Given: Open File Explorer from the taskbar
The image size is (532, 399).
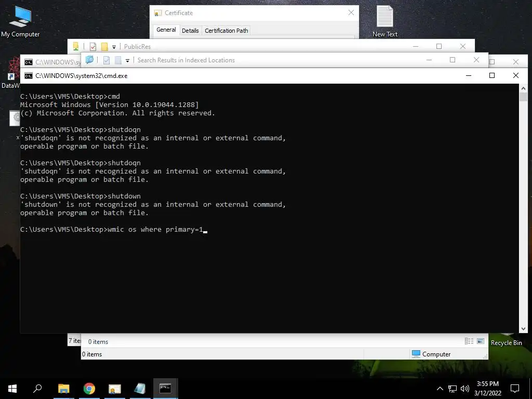Looking at the screenshot, I should pos(64,389).
